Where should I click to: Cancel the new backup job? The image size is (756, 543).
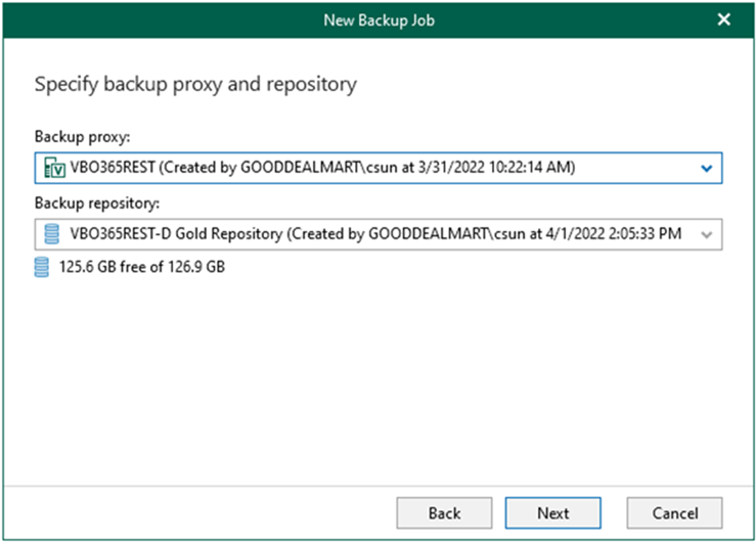point(675,513)
